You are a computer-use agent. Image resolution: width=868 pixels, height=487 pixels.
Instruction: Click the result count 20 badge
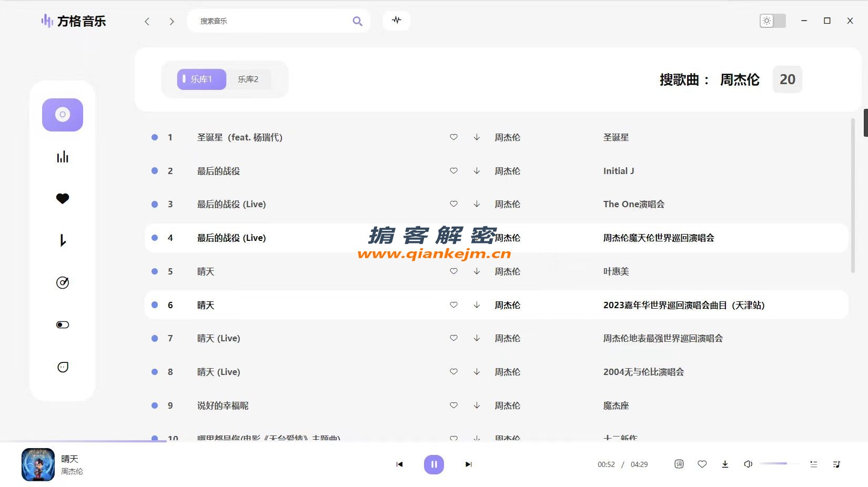(788, 79)
